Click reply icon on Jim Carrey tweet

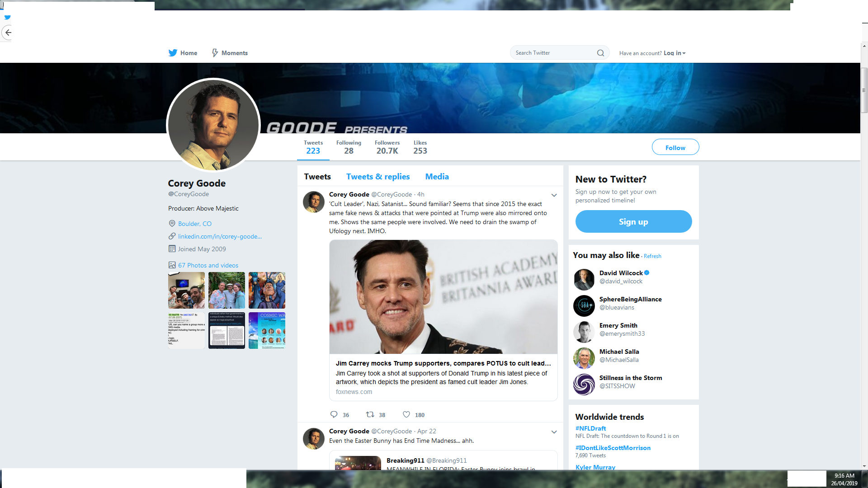click(x=334, y=414)
